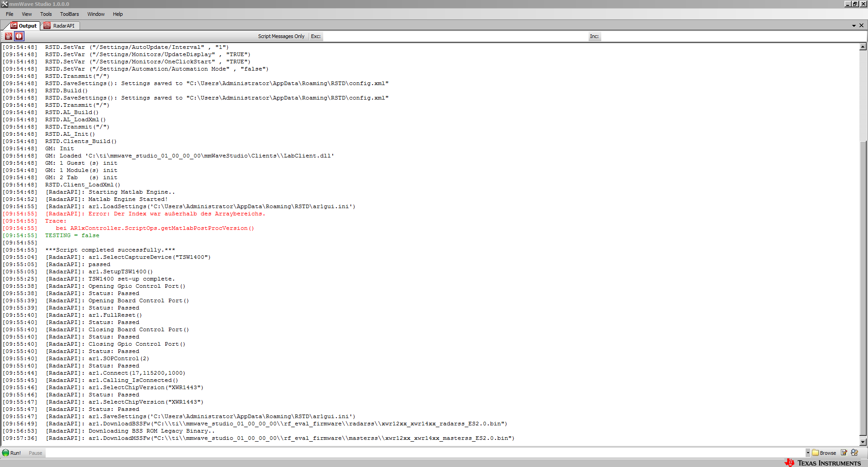The width and height of the screenshot is (868, 467).
Task: Click the output scrollbar down arrow
Action: [863, 442]
